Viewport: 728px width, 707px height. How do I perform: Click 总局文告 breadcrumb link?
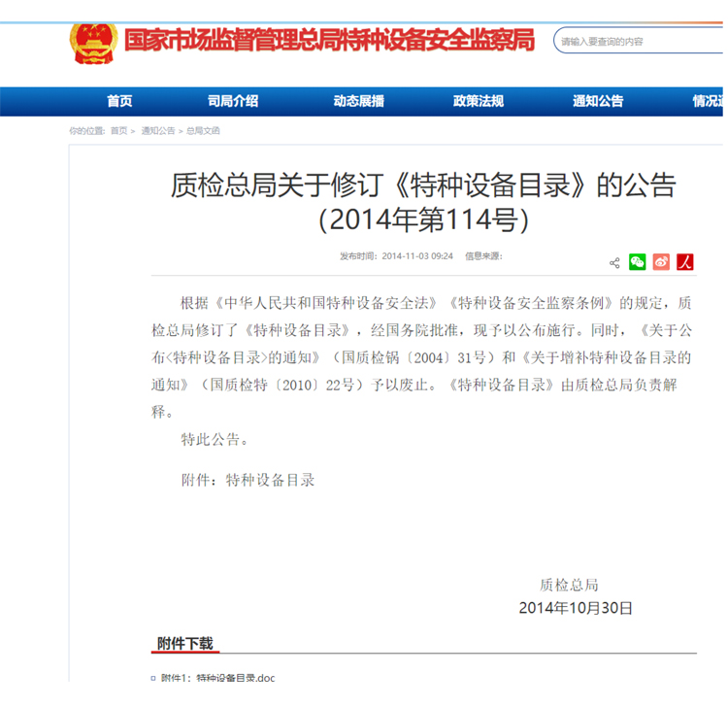tap(203, 130)
